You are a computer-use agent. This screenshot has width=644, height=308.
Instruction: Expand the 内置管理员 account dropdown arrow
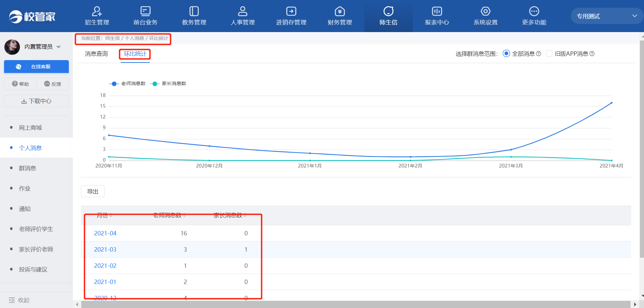(59, 47)
